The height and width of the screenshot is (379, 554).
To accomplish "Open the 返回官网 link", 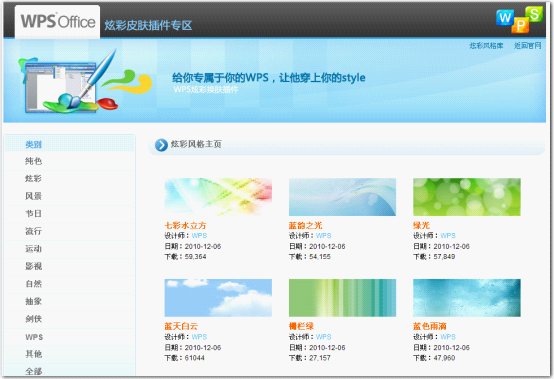I will click(x=528, y=46).
